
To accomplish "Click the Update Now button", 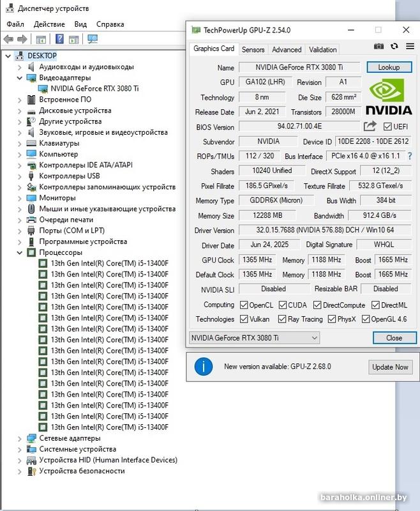I will tap(391, 367).
